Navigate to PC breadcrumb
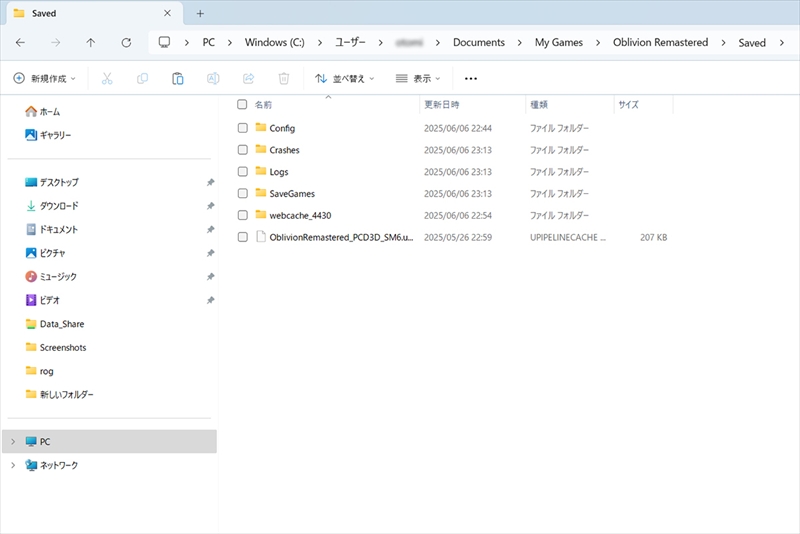 tap(209, 42)
